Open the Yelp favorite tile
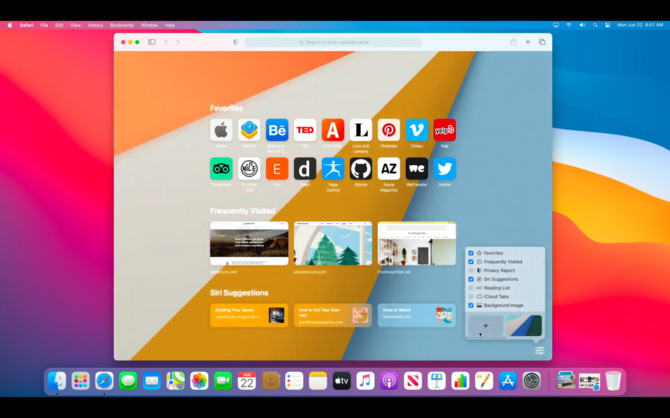670x418 pixels. (444, 130)
